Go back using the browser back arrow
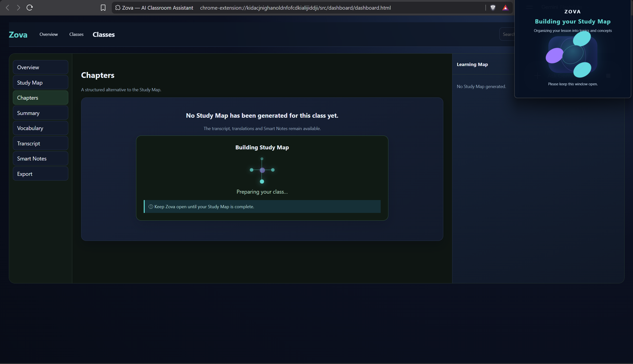The image size is (633, 364). pyautogui.click(x=7, y=8)
